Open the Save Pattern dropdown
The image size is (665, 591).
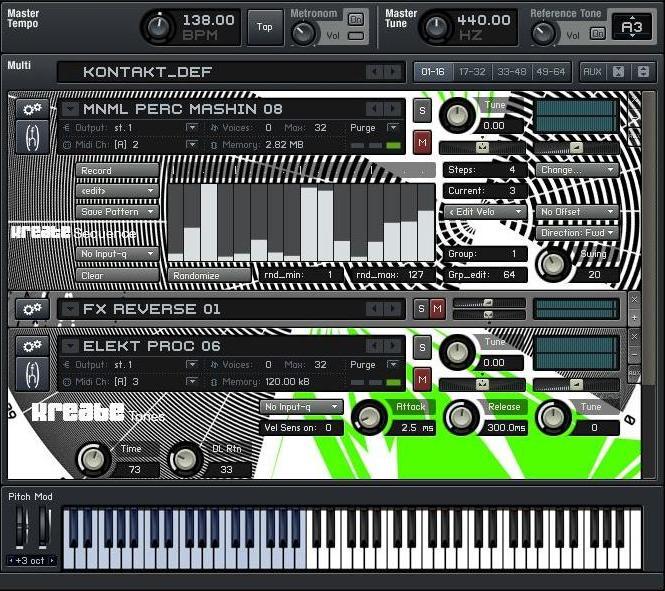pos(117,212)
